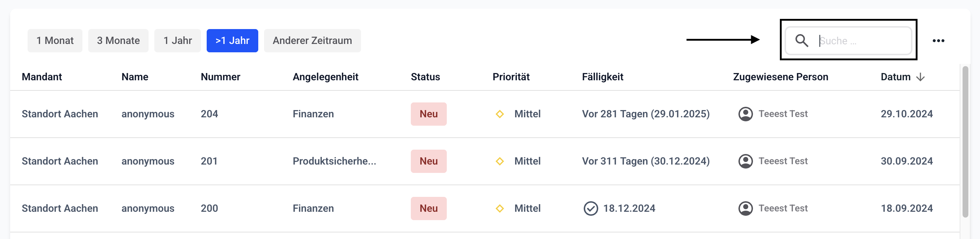Click the magnifying glass search icon

[802, 40]
